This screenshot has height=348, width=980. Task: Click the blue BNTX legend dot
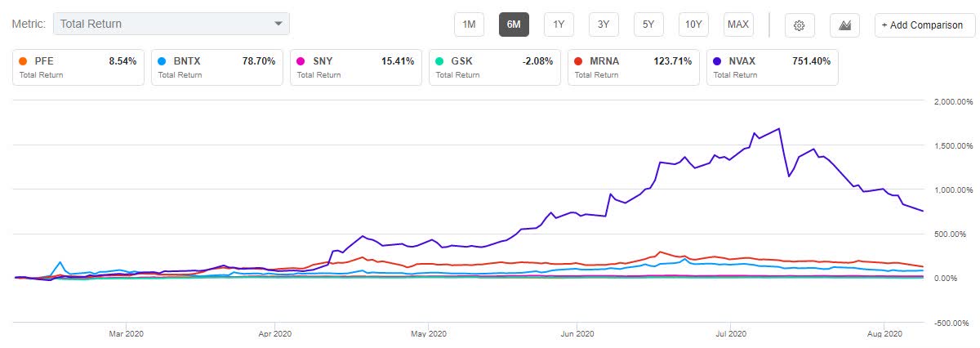pos(162,61)
